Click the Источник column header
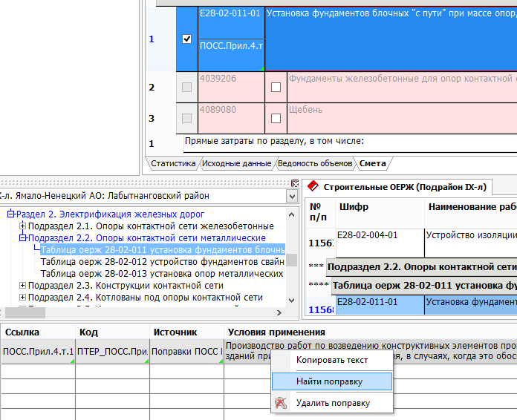 186,332
